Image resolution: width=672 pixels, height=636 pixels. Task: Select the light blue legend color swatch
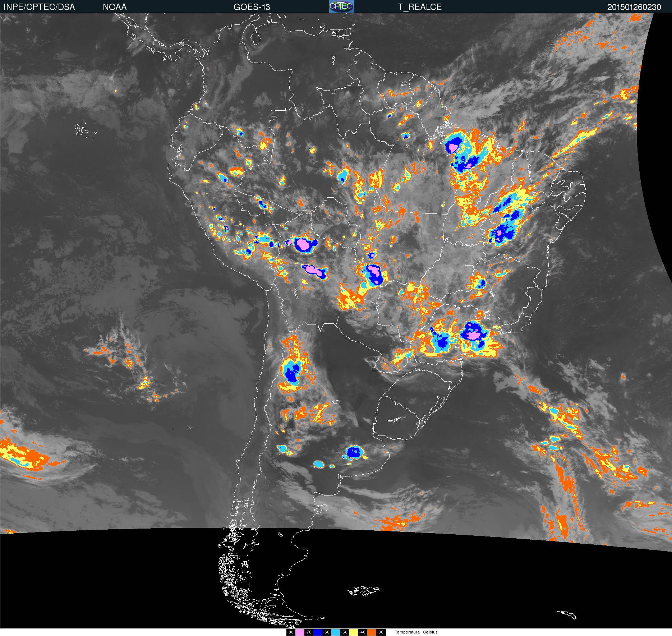[336, 632]
